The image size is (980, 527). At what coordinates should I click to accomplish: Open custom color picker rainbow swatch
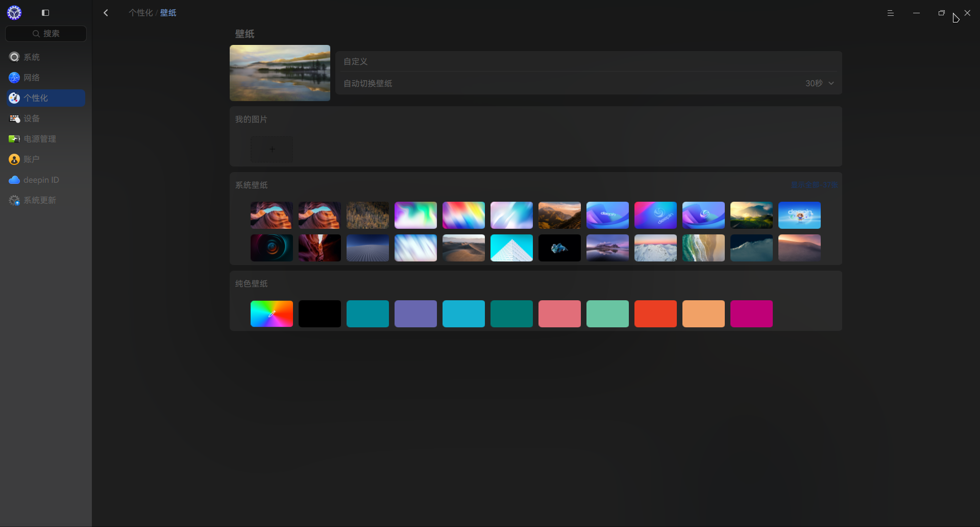coord(272,314)
